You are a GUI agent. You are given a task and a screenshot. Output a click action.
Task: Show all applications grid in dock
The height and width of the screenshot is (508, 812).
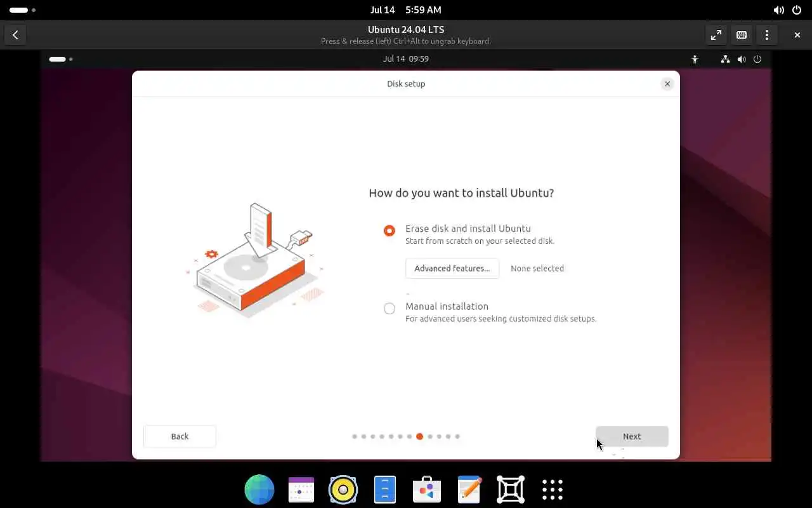pos(553,490)
